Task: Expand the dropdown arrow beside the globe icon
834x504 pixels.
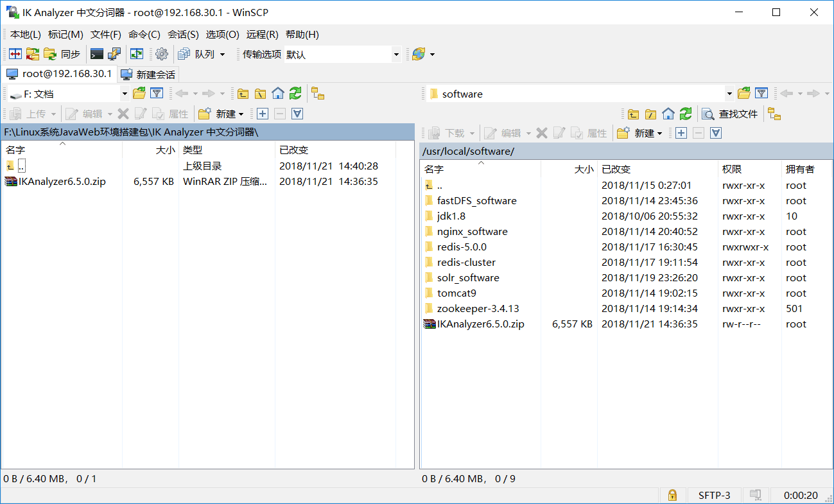Action: [432, 55]
